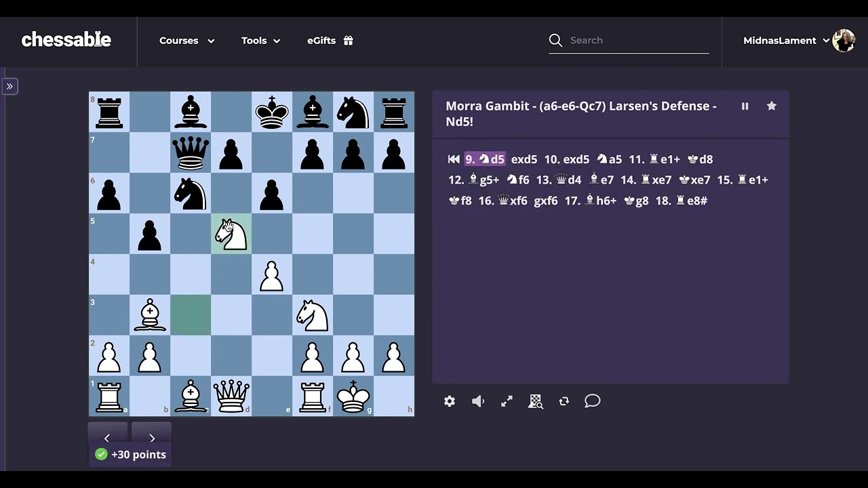Click the black king on e8
Screen dimensions: 868x488
click(x=272, y=112)
